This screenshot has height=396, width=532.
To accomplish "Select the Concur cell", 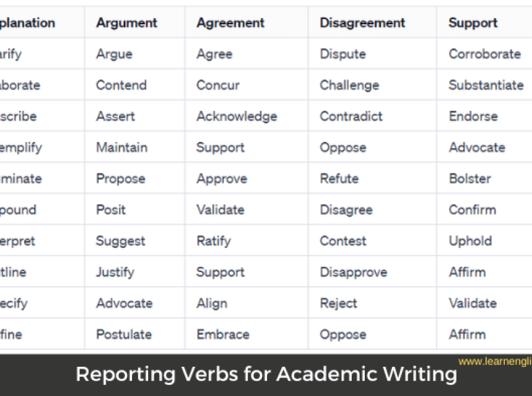I will 218,85.
